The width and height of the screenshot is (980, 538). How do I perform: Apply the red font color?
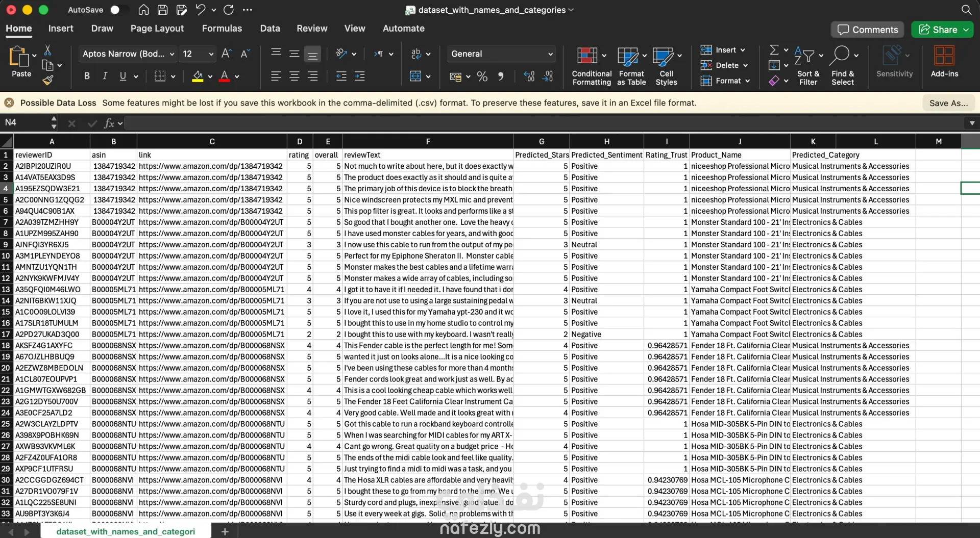(x=224, y=76)
